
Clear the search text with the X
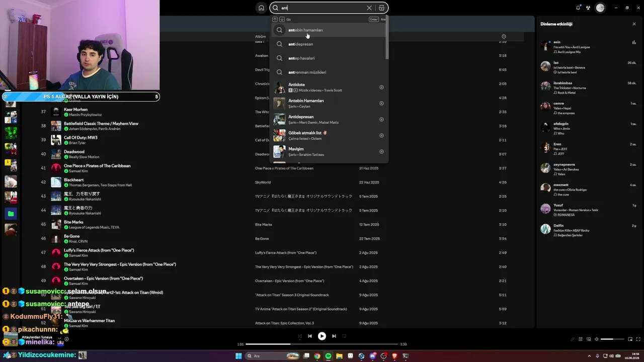click(369, 8)
